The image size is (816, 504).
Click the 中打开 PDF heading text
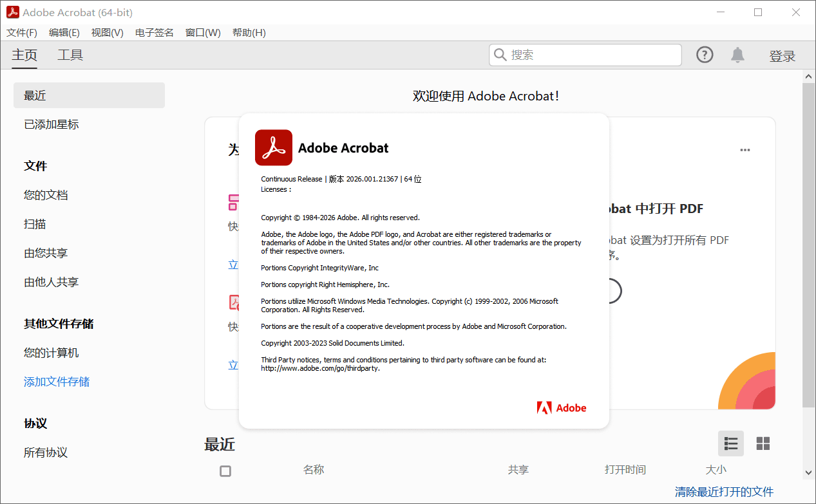pos(669,209)
